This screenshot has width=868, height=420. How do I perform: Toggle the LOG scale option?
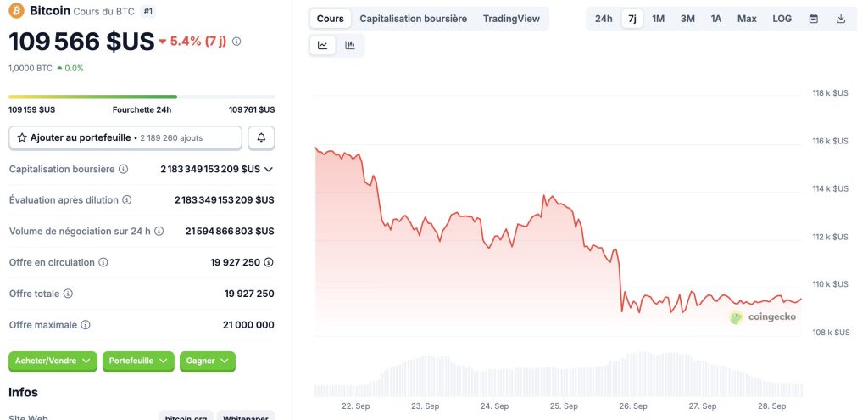click(x=782, y=19)
